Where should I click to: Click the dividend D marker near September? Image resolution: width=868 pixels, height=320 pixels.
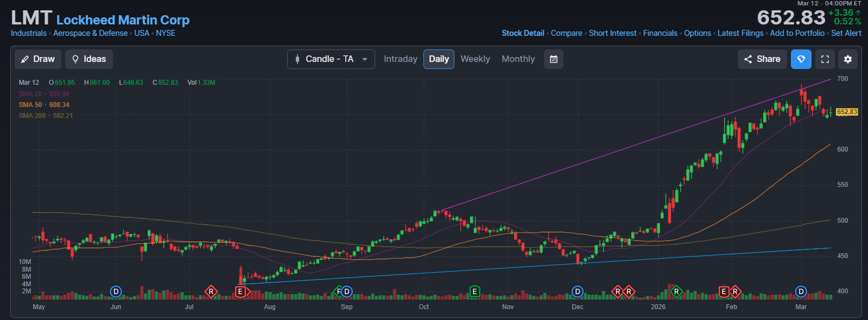346,292
